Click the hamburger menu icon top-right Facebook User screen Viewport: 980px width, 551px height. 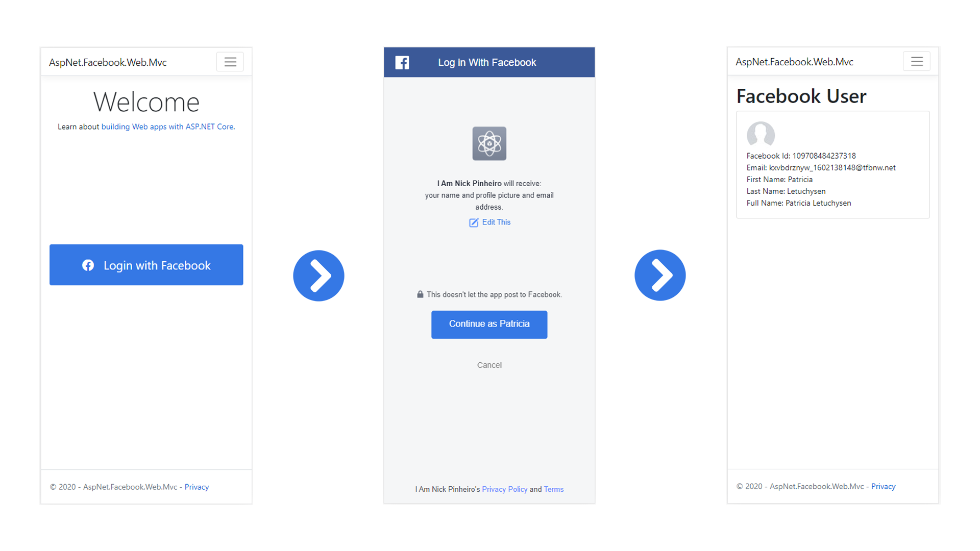click(x=916, y=61)
